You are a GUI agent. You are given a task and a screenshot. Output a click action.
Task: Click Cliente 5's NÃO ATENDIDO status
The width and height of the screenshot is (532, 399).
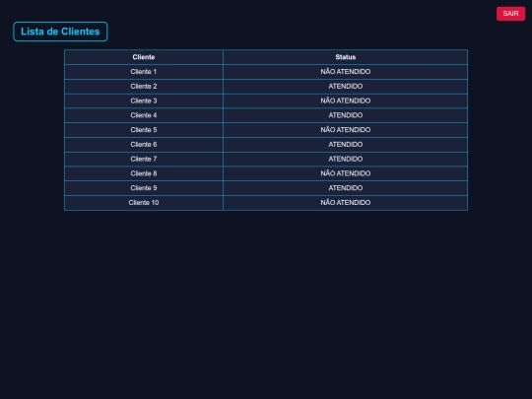pyautogui.click(x=346, y=130)
